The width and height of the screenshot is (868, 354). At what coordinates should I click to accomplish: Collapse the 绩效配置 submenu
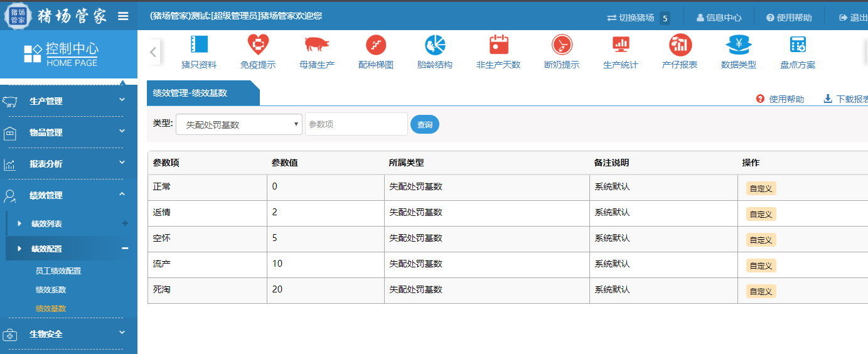[x=125, y=249]
